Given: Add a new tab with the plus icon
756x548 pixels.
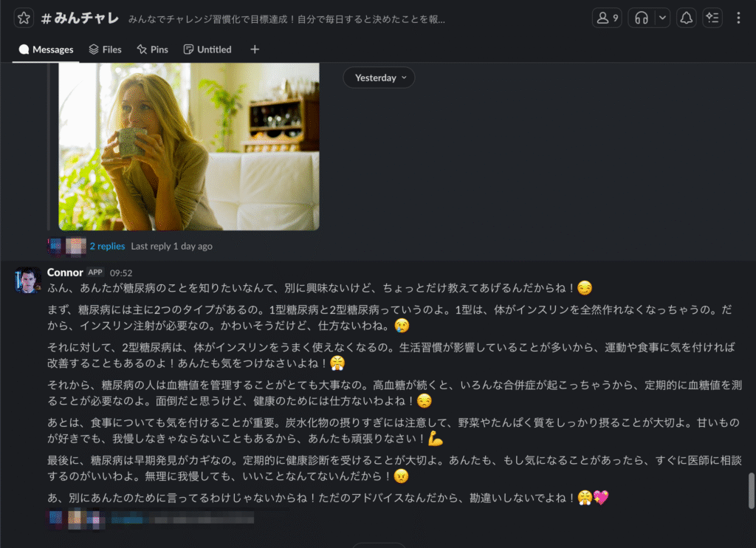Looking at the screenshot, I should pyautogui.click(x=255, y=49).
